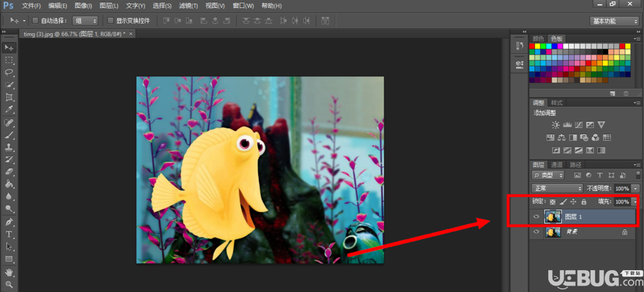Open the 图像(I) menu
The width and height of the screenshot is (644, 292).
click(84, 6)
